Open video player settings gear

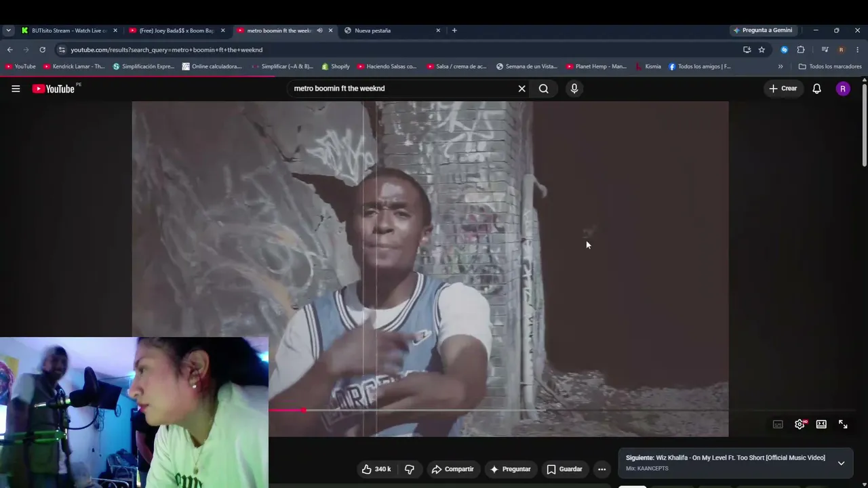[800, 424]
